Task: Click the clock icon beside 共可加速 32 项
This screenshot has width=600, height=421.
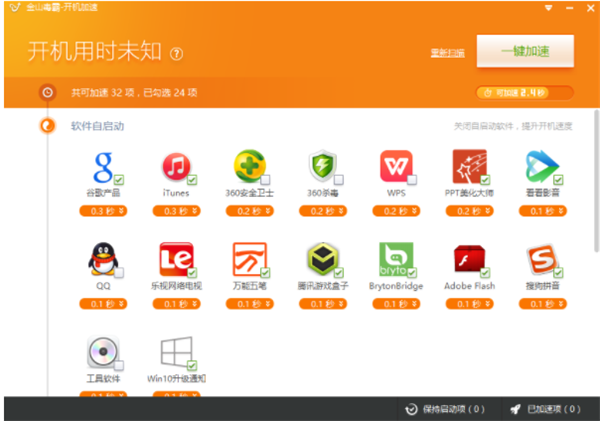Action: click(47, 92)
